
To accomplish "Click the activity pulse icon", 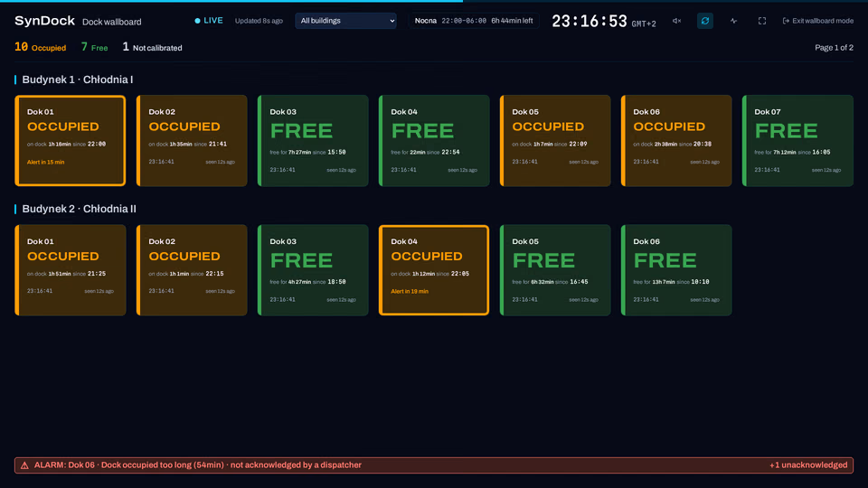I will click(733, 21).
